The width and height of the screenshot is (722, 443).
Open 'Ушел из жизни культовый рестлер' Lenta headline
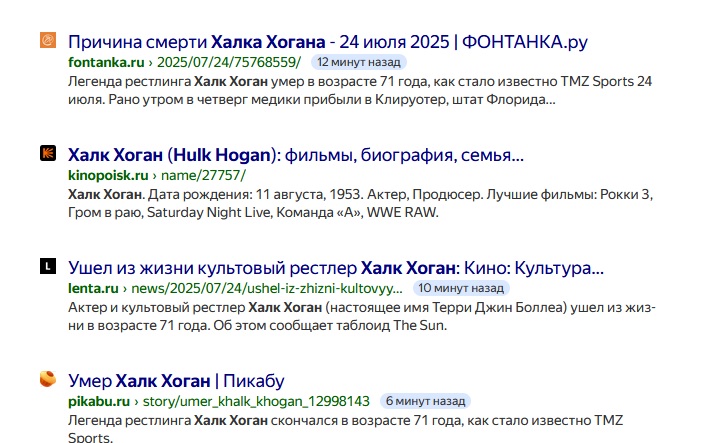(x=336, y=268)
